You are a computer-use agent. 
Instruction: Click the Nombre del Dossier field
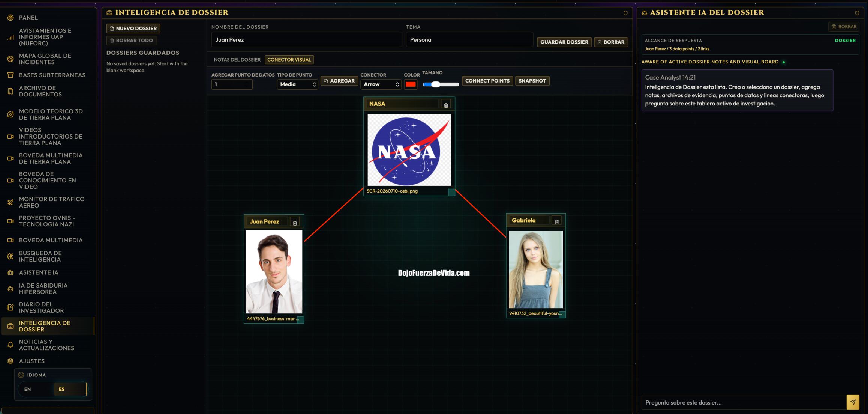tap(307, 40)
